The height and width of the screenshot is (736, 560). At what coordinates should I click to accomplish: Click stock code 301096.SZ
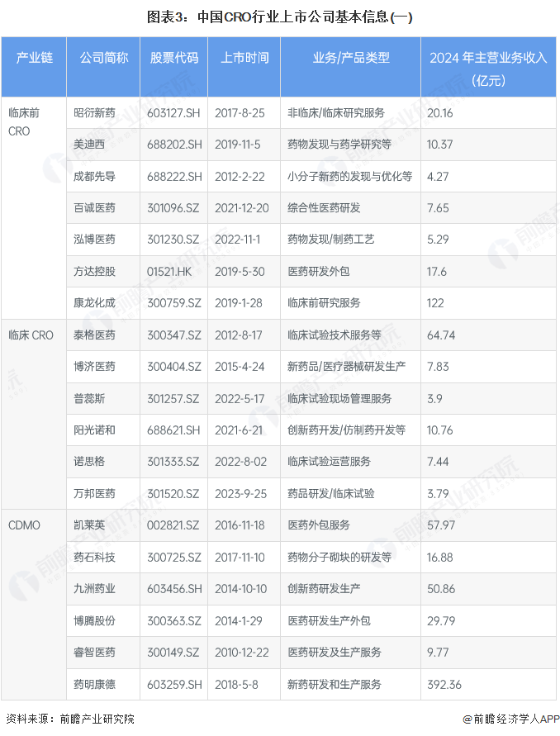pos(173,208)
